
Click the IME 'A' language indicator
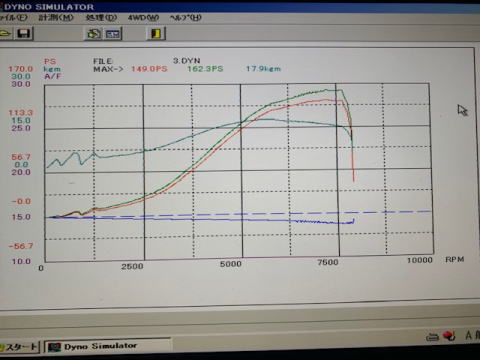pos(468,335)
